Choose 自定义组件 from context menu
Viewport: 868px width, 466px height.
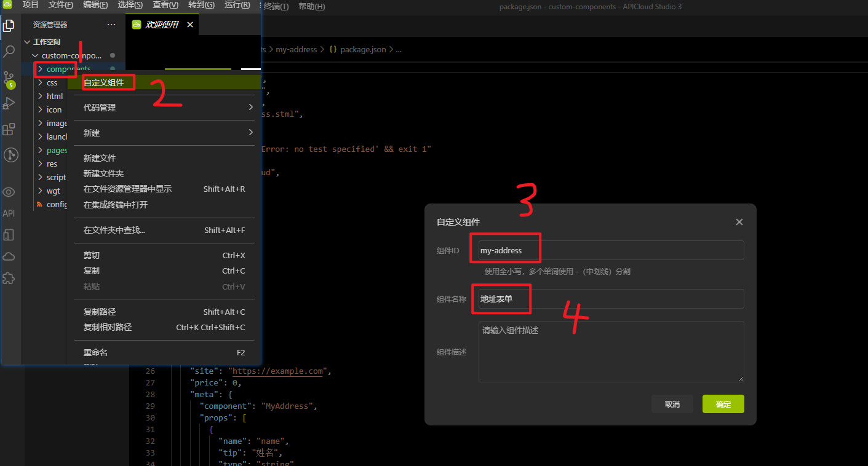164,82
